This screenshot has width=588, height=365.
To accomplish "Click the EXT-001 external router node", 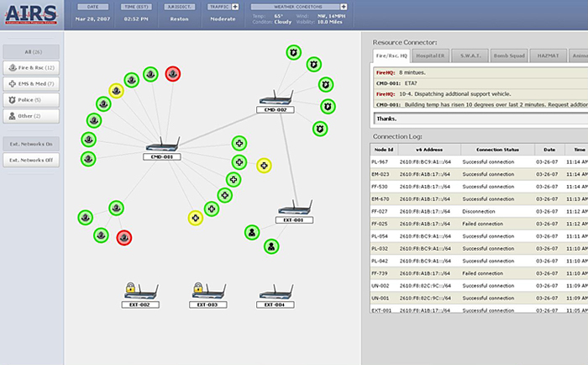I will point(294,212).
